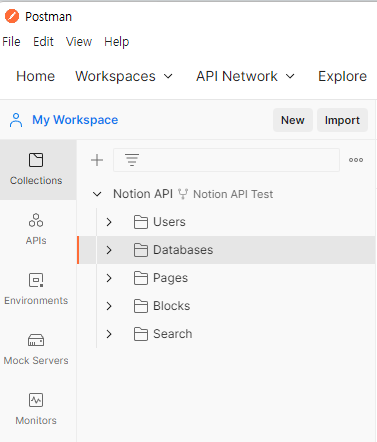Select the Blocks folder label
This screenshot has width=377, height=442.
[172, 306]
